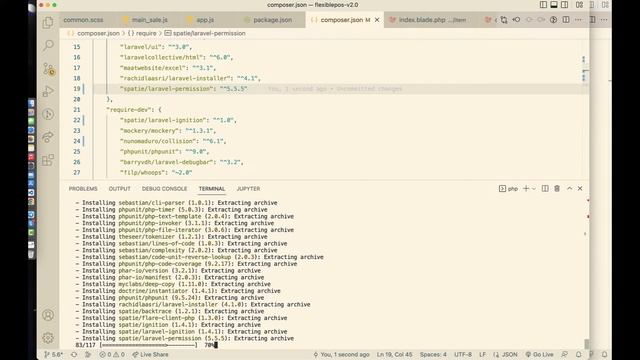Click line number 22 in the gutter
This screenshot has height=360, width=640.
coord(77,120)
